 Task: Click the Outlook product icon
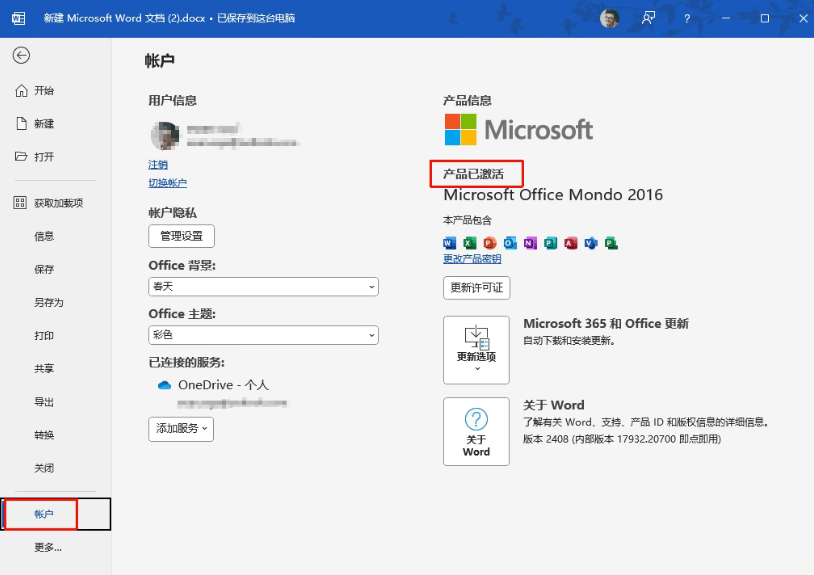pos(510,243)
